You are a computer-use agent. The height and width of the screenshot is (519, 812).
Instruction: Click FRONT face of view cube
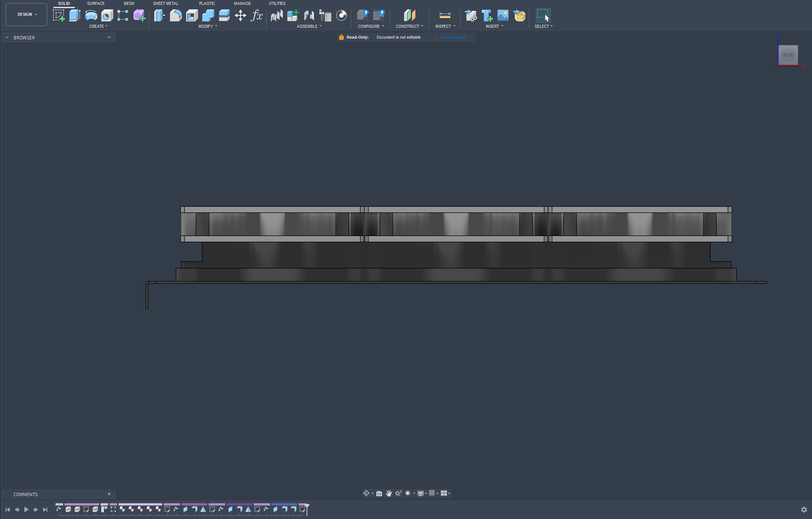(x=788, y=55)
